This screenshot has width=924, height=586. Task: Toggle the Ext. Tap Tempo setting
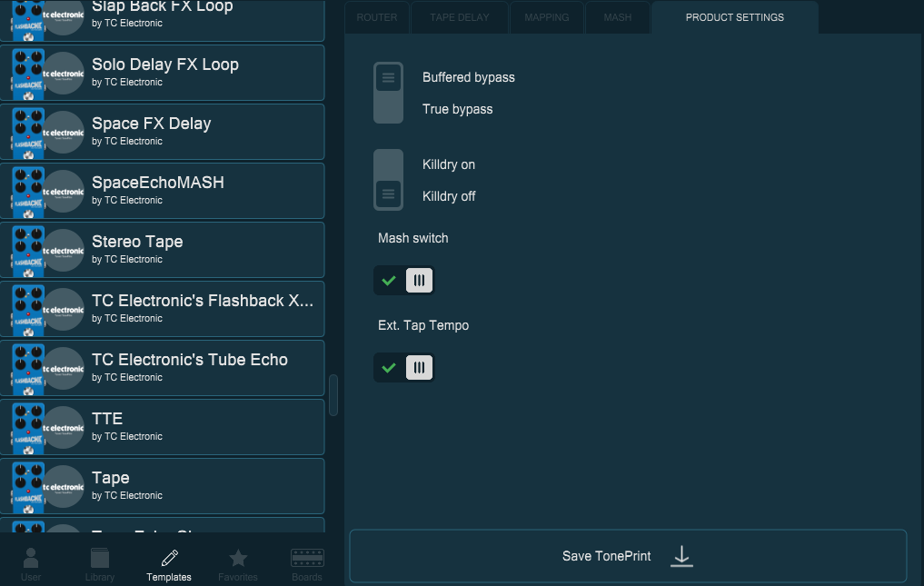(x=403, y=367)
